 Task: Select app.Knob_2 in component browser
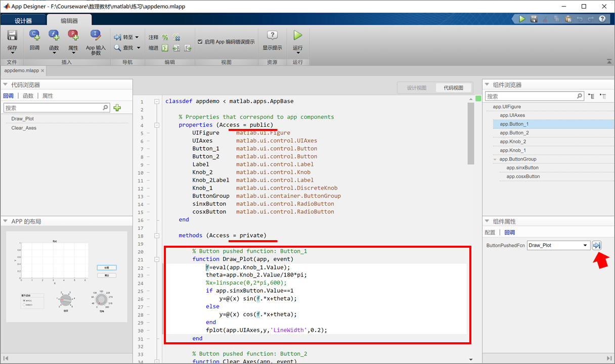pyautogui.click(x=513, y=142)
